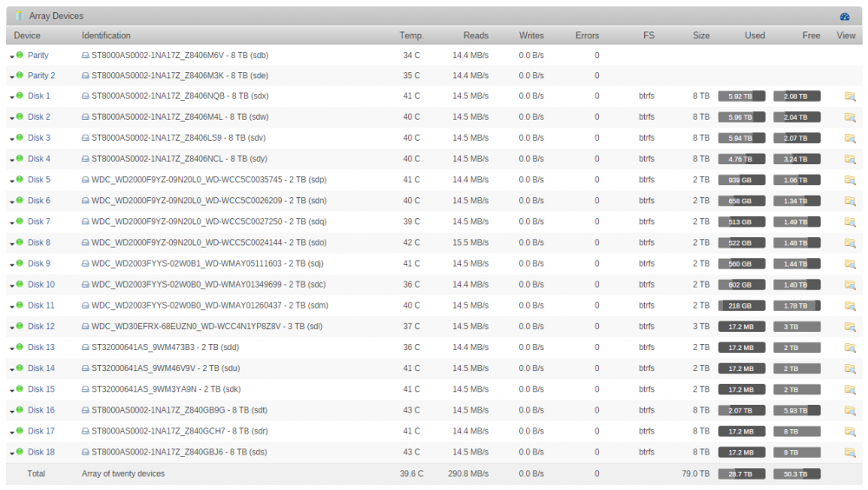Browse Disk 9 contents via folder icon
868x490 pixels.
[x=850, y=264]
